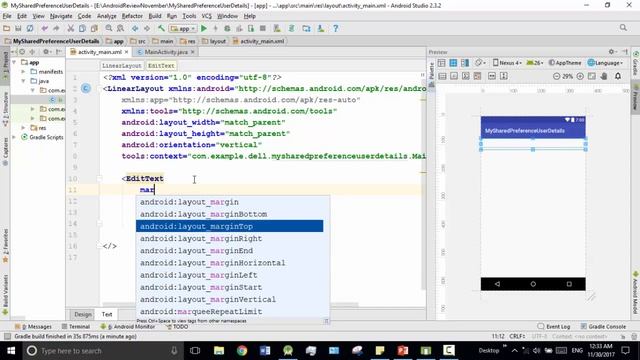Open the File menu
Viewport: 640px width, 360px height.
(x=7, y=16)
